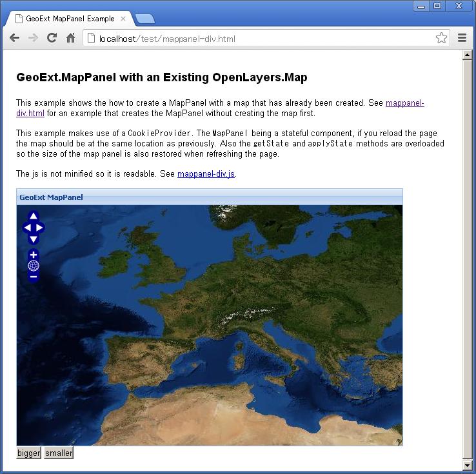Pan the map south with down arrow
This screenshot has height=474, width=476.
pos(34,239)
